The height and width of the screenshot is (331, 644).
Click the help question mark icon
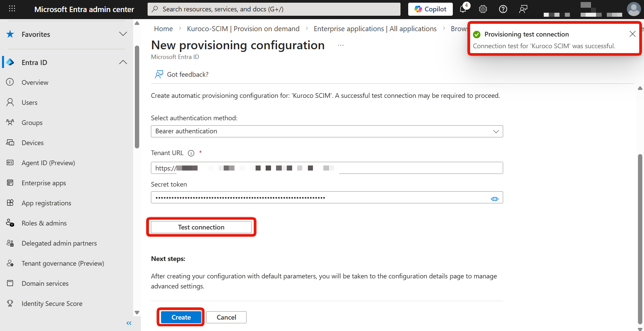(503, 9)
